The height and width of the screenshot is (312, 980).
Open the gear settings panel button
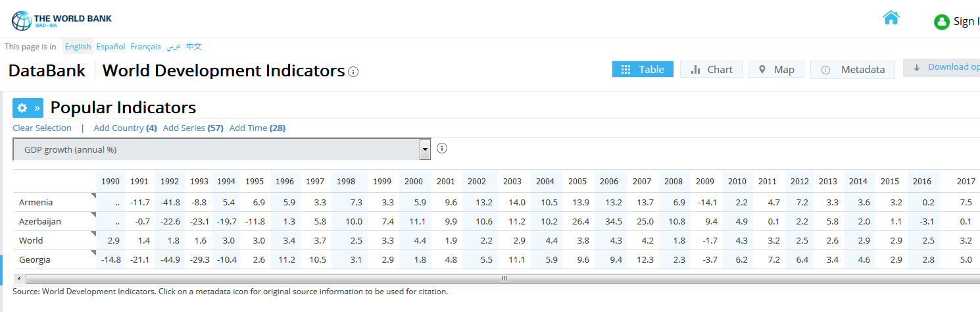(x=28, y=107)
